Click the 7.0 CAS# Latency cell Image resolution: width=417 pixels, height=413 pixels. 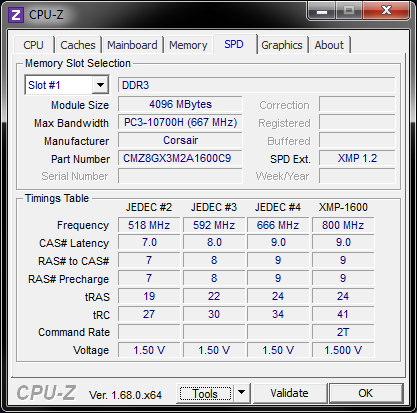point(149,242)
